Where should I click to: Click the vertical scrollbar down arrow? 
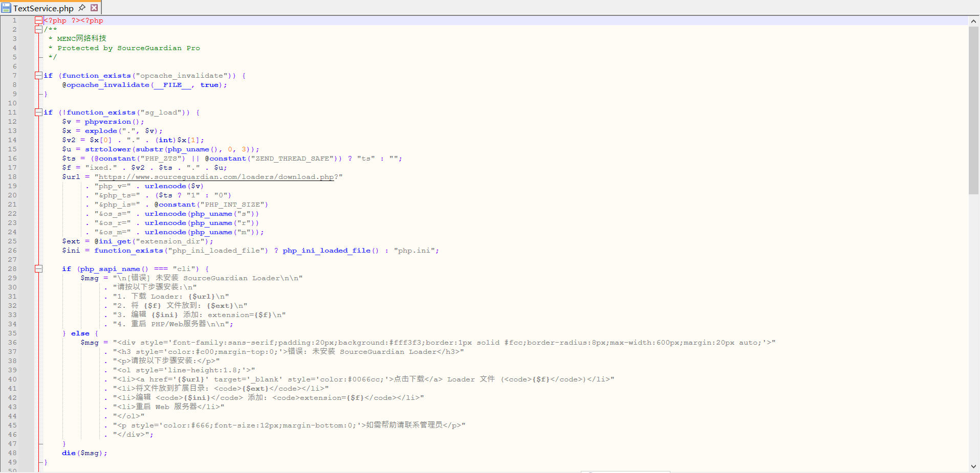click(x=973, y=466)
